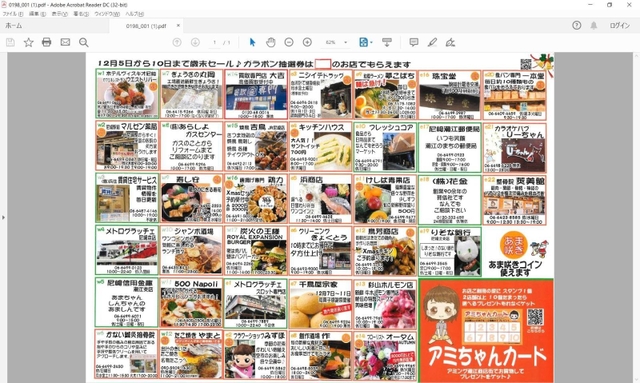Select the Highlight pen tool
This screenshot has height=383, width=640.
pyautogui.click(x=432, y=42)
